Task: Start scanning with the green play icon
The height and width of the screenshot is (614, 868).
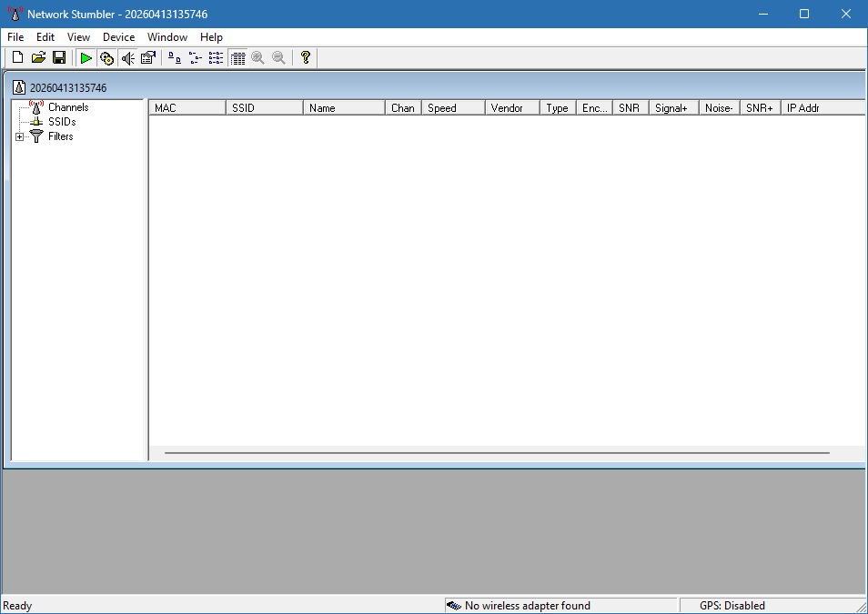Action: click(x=86, y=57)
